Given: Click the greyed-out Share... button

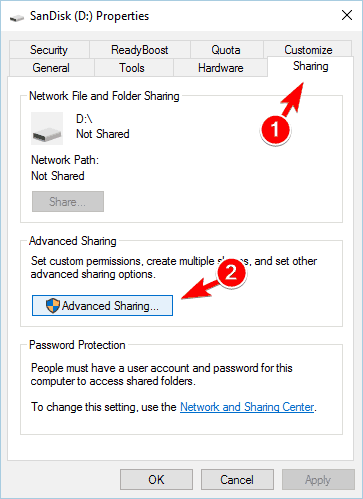Looking at the screenshot, I should tap(68, 201).
